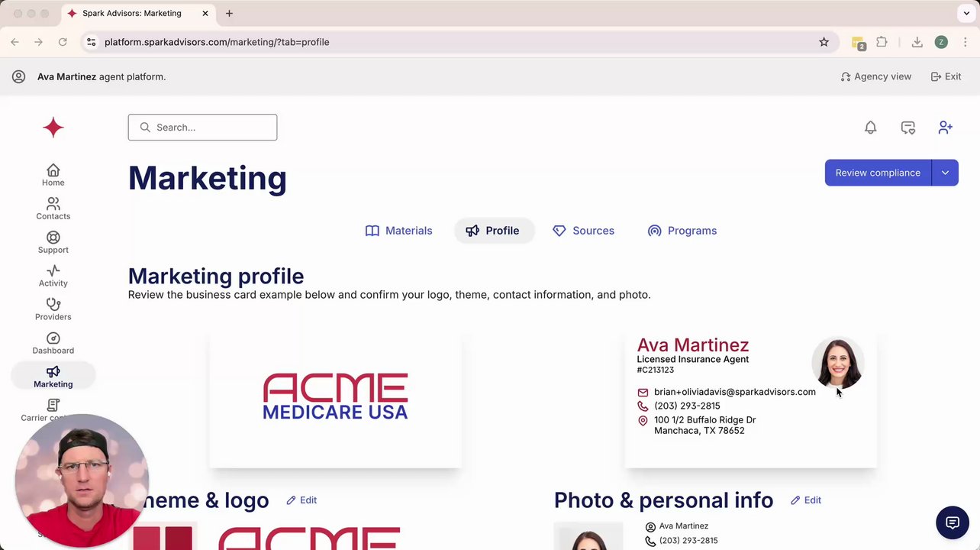Click the user account icon beside Ava Martinez

19,76
